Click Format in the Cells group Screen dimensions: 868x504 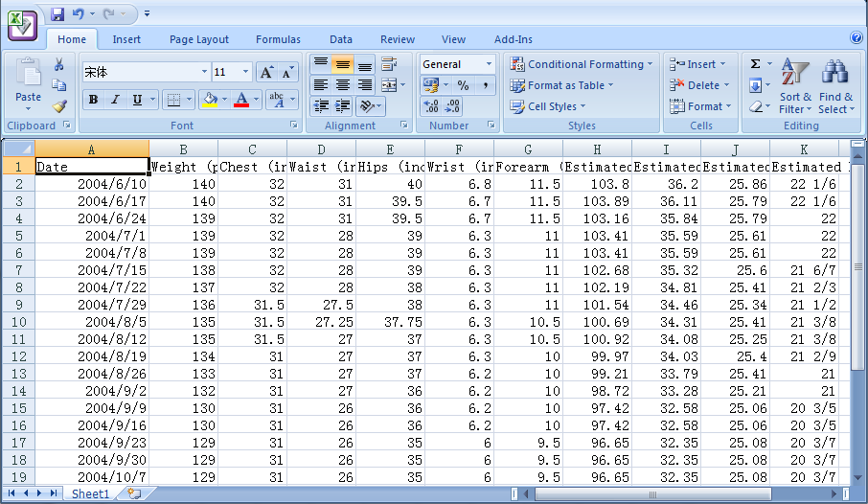(700, 106)
